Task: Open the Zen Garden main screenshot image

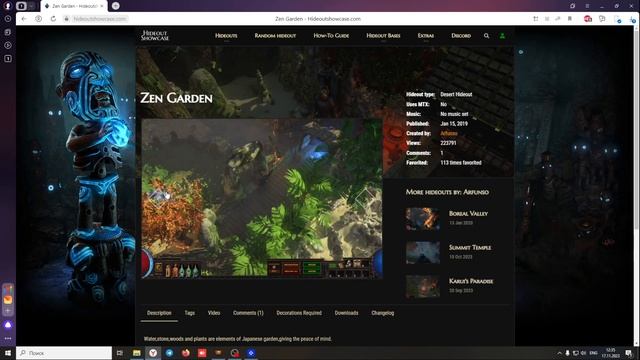Action: tap(262, 198)
